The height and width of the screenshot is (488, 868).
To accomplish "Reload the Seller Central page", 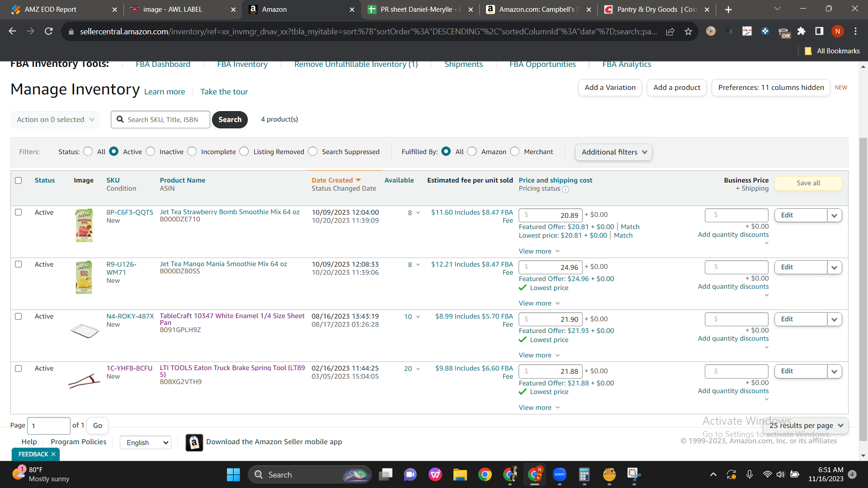I will pyautogui.click(x=48, y=31).
